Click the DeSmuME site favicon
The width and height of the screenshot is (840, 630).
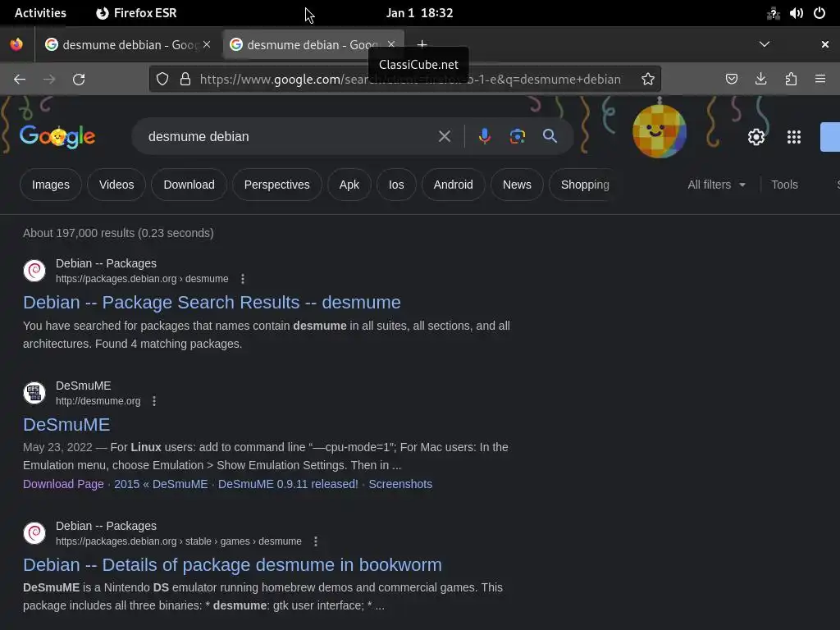coord(34,393)
